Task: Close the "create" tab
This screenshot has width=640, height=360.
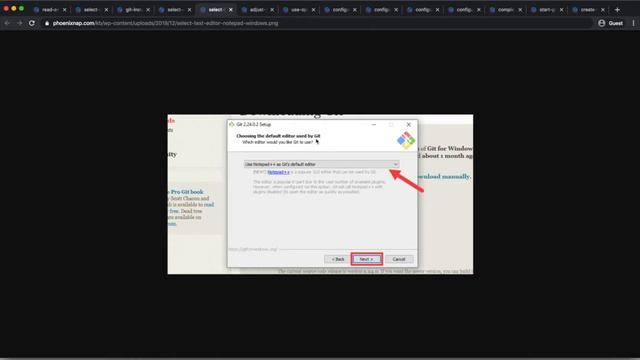Action: 603,10
